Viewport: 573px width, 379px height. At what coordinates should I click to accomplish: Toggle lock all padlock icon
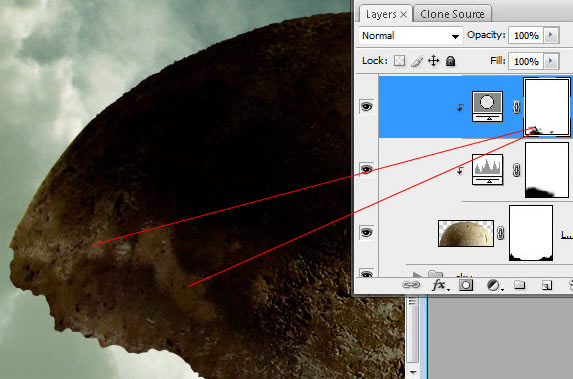[451, 61]
